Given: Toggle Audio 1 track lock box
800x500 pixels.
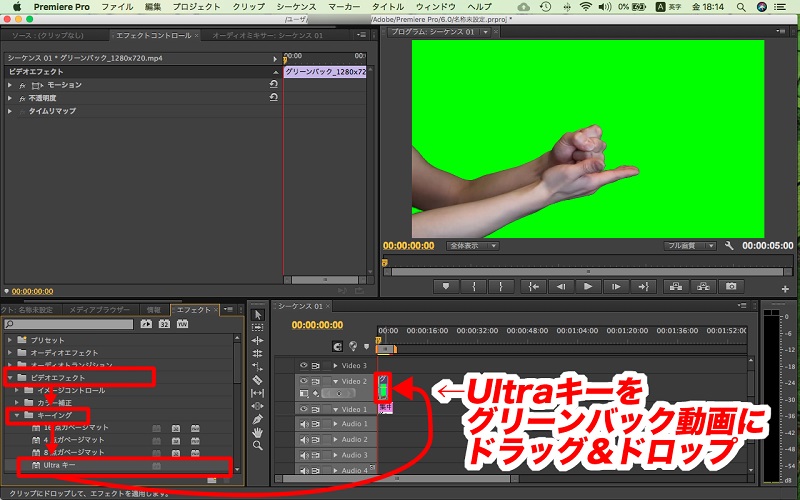Looking at the screenshot, I should [x=327, y=424].
